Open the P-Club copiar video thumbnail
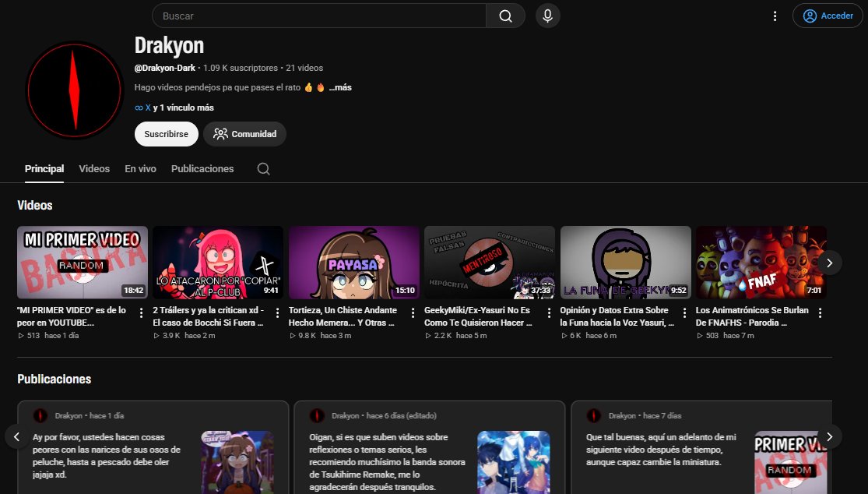The width and height of the screenshot is (868, 494). pos(218,263)
